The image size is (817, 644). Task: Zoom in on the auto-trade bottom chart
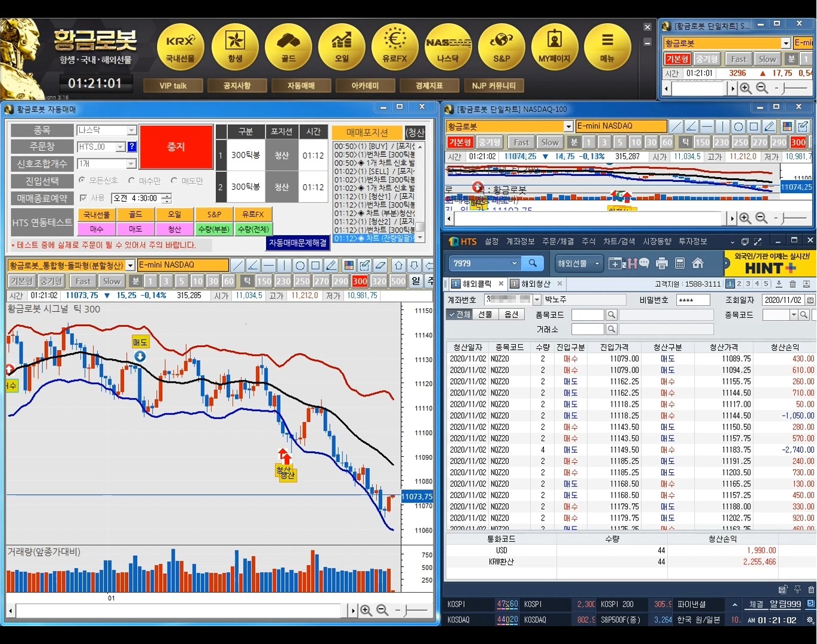[x=366, y=611]
